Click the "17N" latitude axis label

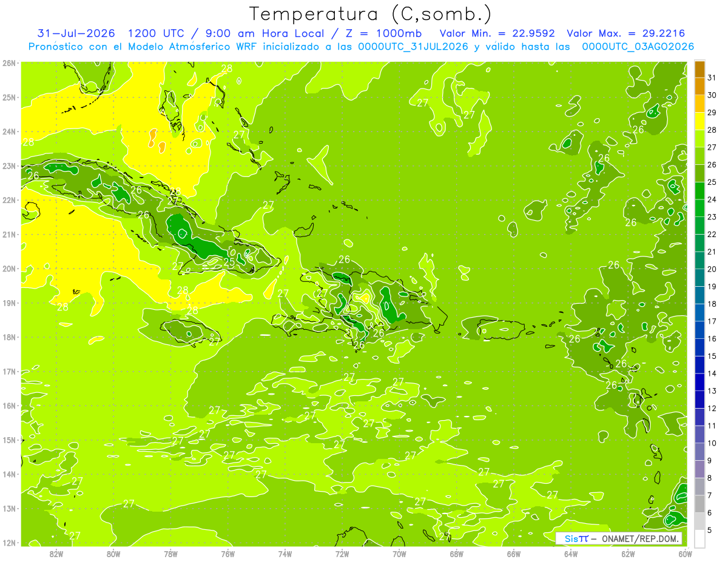tap(9, 372)
